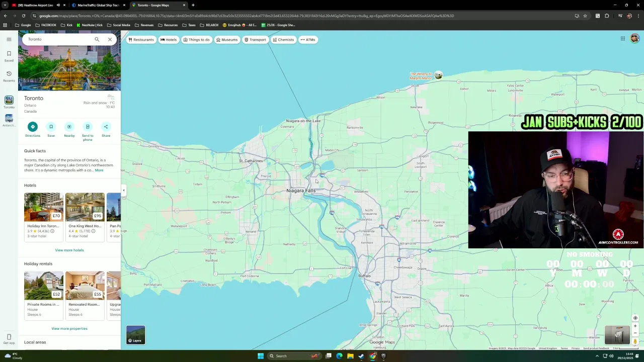Open the Layers map type switcher
Viewport: 644px width, 362px height.
pos(135,335)
